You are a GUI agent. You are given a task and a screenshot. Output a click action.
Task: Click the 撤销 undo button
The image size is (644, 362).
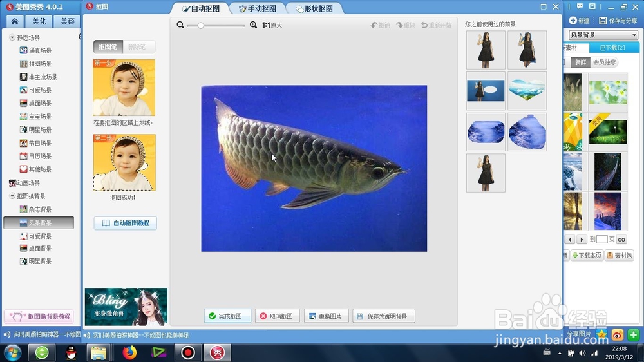click(x=381, y=25)
